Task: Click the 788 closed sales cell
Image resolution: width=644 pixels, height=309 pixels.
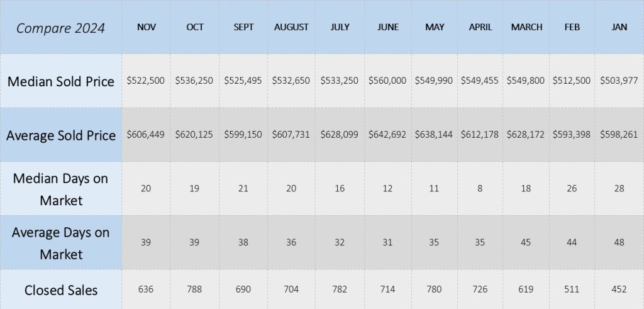Action: [195, 289]
